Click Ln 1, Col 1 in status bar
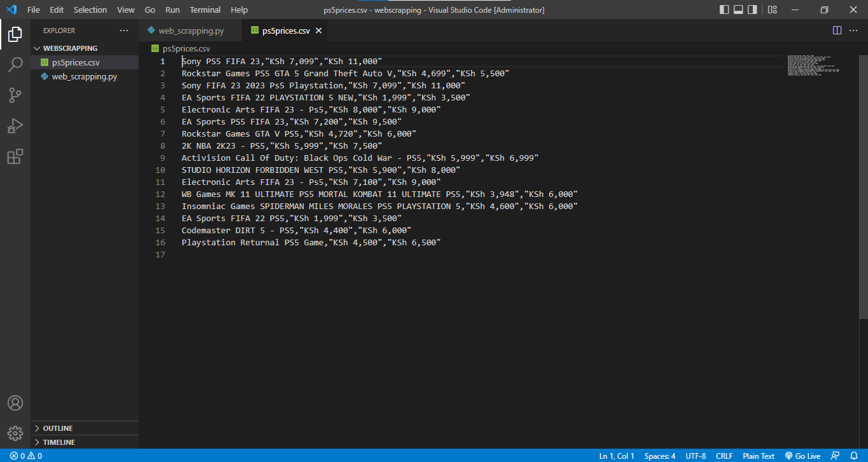This screenshot has height=462, width=868. [616, 456]
